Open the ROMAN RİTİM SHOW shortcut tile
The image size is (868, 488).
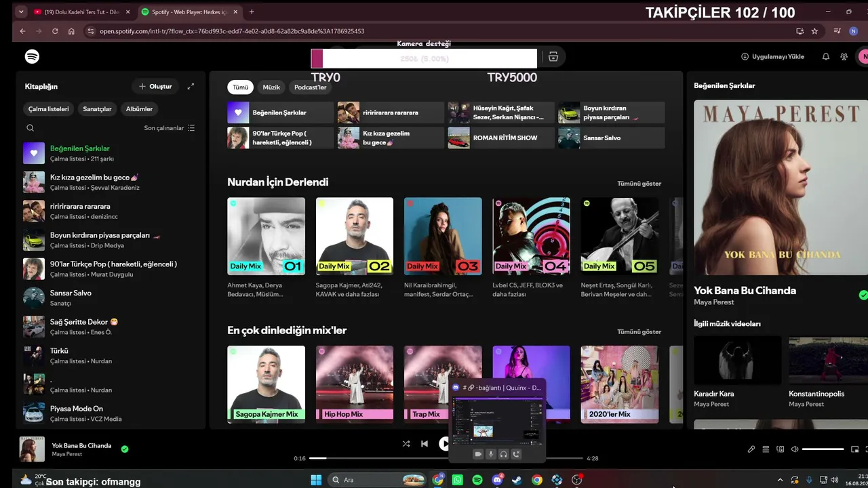point(501,138)
